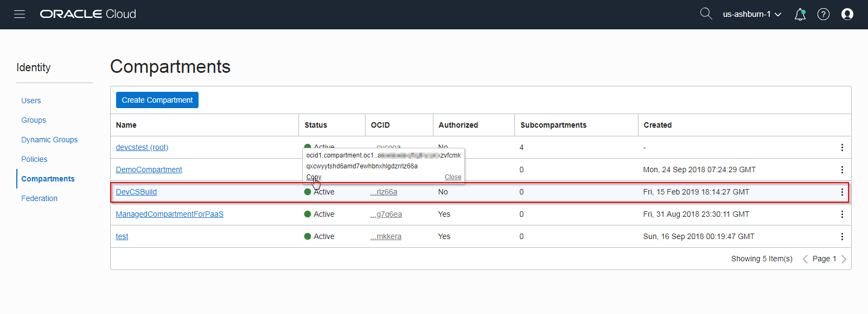This screenshot has height=314, width=868.
Task: Expand the us-ashburn-1 region dropdown
Action: coord(752,14)
